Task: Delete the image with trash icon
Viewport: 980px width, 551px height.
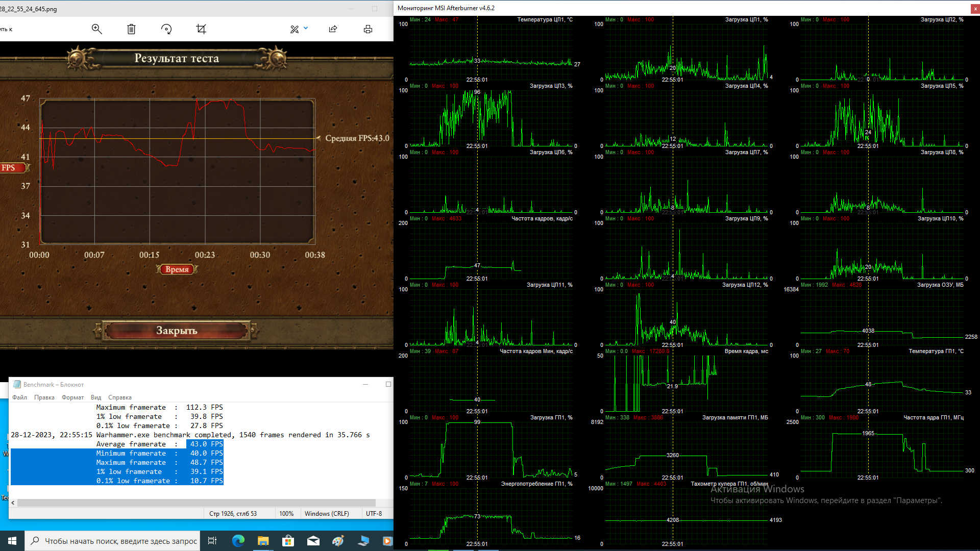Action: point(131,29)
